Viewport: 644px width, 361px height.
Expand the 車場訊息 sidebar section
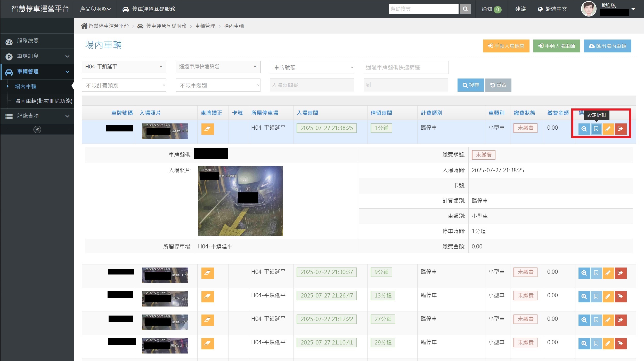click(x=37, y=56)
